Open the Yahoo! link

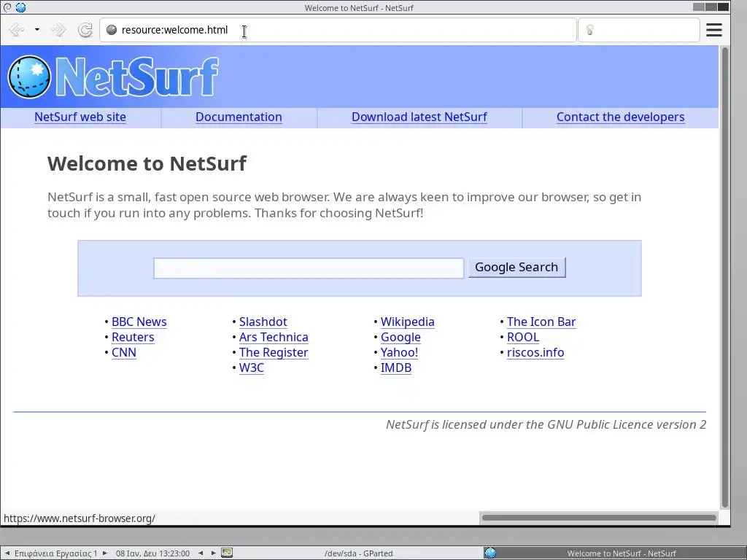click(x=399, y=352)
